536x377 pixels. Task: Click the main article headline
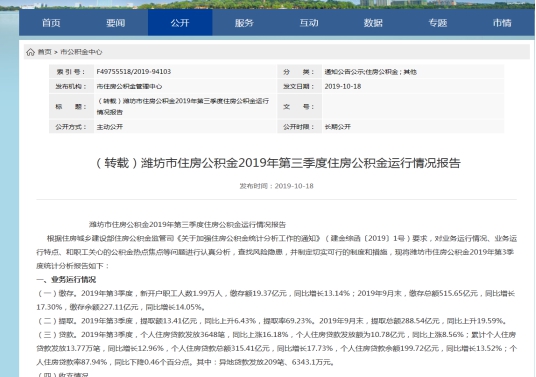point(278,163)
